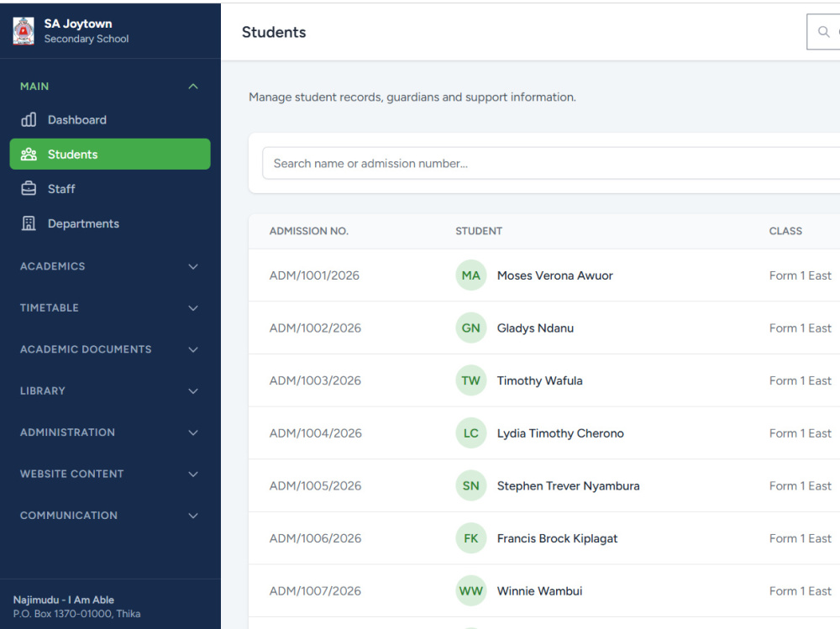Collapse the MAIN section chevron
Viewport: 840px width, 629px height.
coord(193,86)
